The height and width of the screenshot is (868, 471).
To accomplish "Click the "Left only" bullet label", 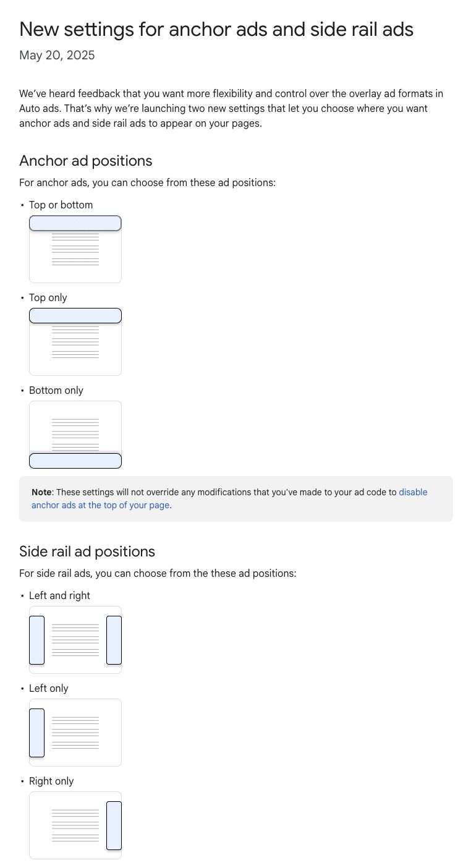I will click(48, 688).
